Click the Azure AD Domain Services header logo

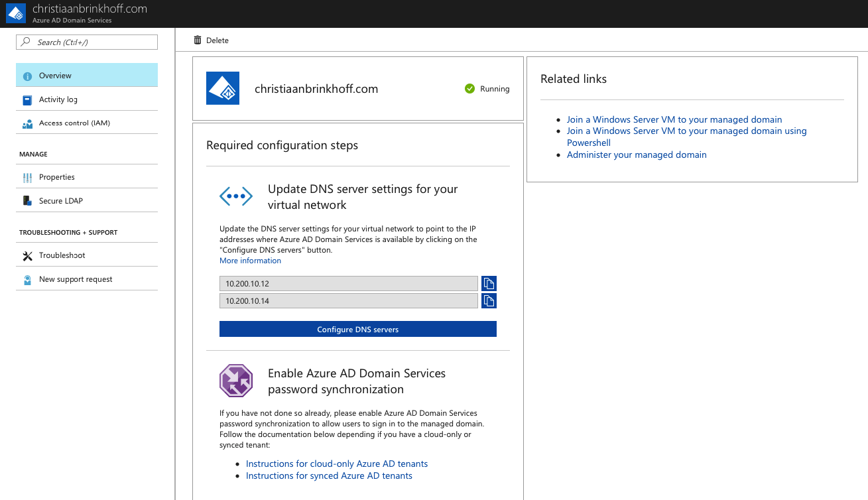16,14
